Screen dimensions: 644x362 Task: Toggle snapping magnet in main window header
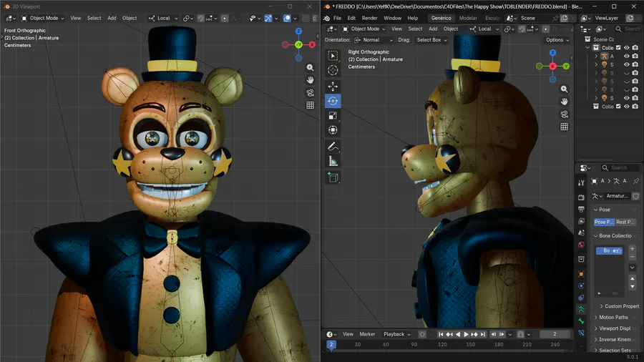coord(522,29)
